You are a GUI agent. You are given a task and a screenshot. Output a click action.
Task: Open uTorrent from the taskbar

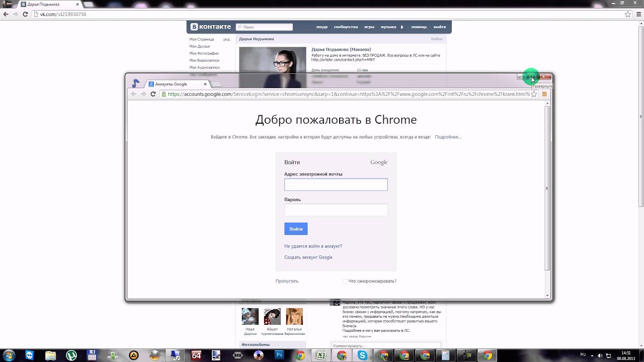[x=72, y=355]
